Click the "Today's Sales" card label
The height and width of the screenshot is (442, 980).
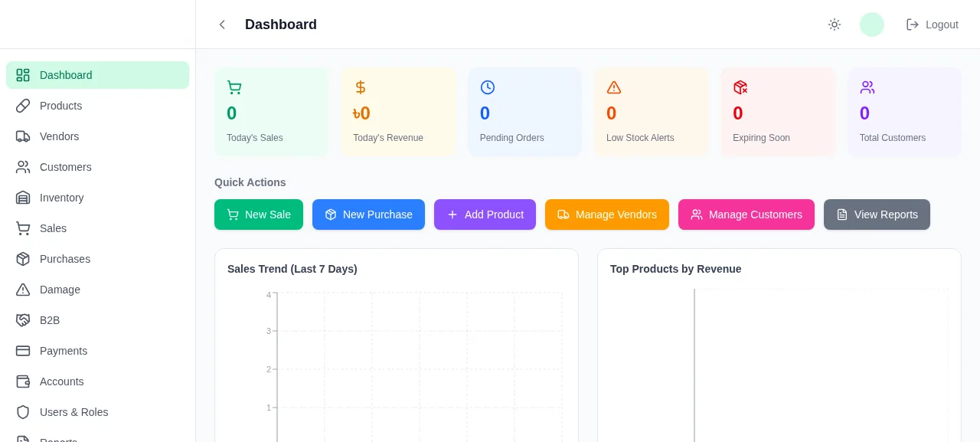[x=255, y=138]
